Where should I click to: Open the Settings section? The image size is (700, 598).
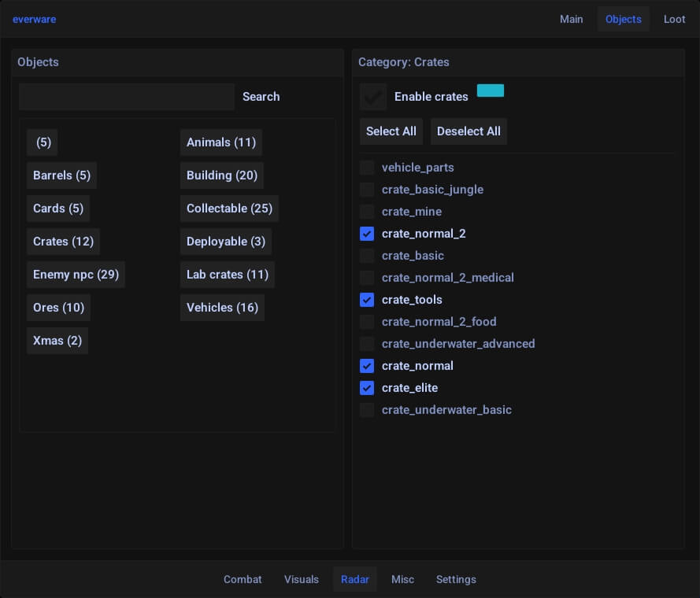click(x=456, y=579)
